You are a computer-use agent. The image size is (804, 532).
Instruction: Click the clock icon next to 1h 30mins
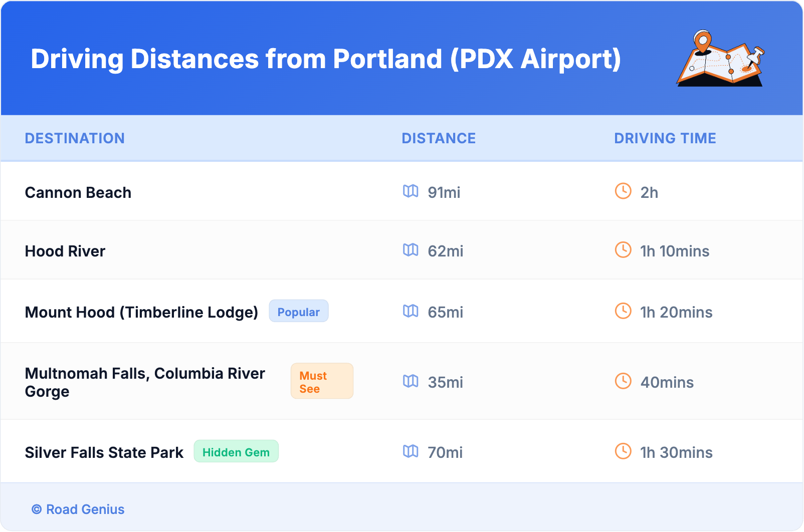(623, 451)
